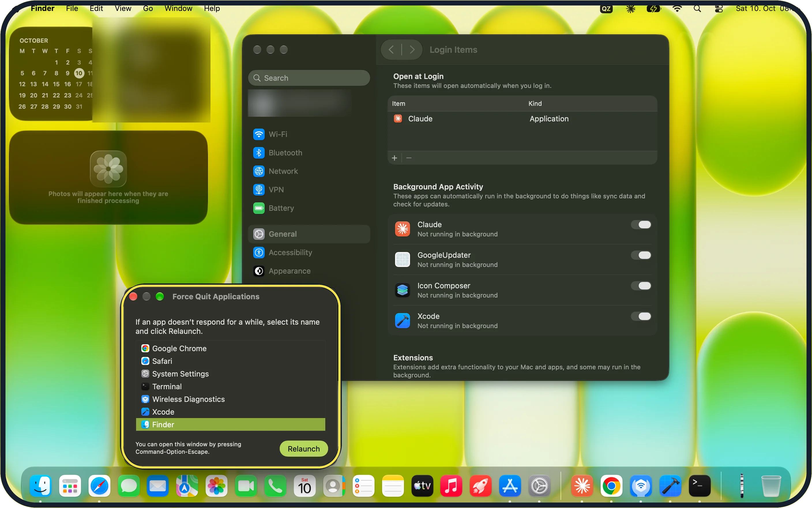Open Mail from the Dock
Screen dimensions: 812x508
click(x=158, y=486)
